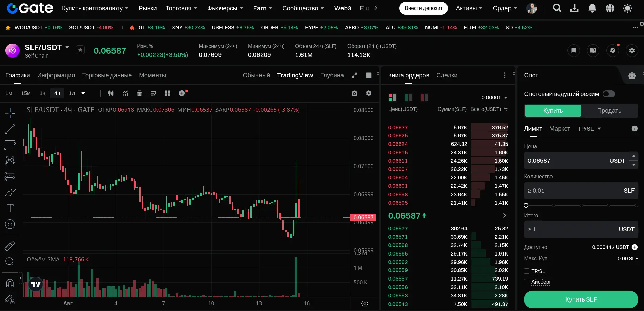Select 15м timeframe
Viewport: 644px width, 311px height.
26,93
